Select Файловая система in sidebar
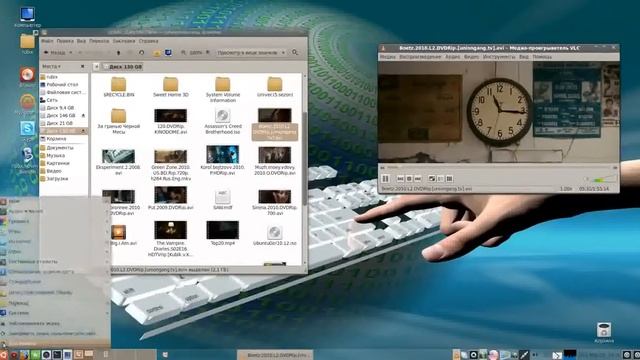The width and height of the screenshot is (640, 360). (x=63, y=92)
